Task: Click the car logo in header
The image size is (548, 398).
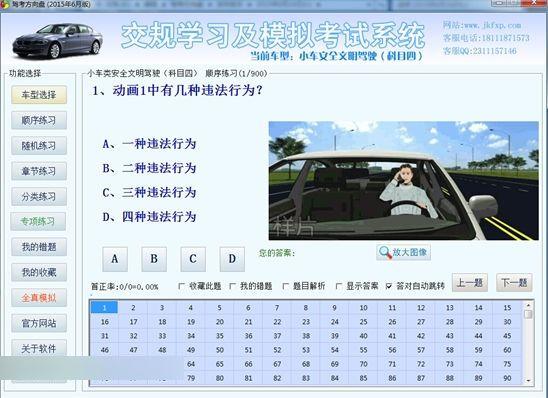Action: coord(58,41)
